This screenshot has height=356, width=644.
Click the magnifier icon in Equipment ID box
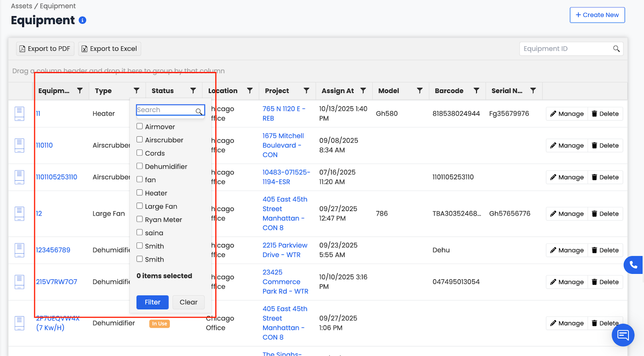(616, 49)
